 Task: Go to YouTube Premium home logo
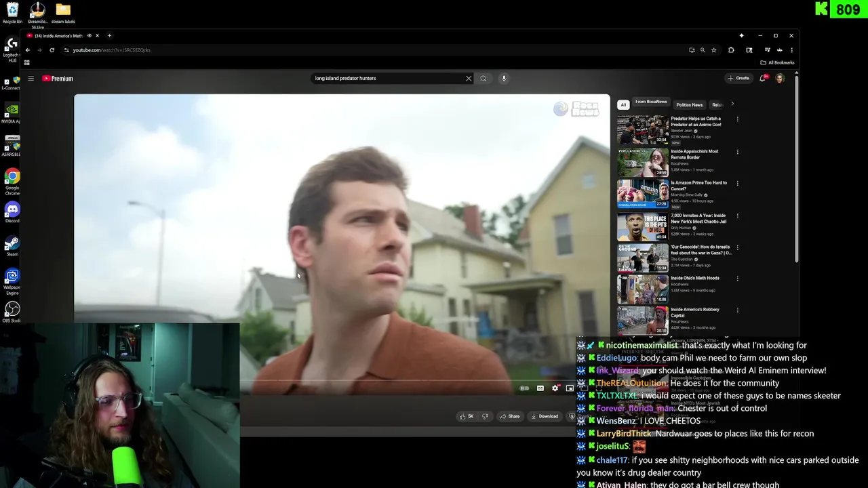pos(58,79)
